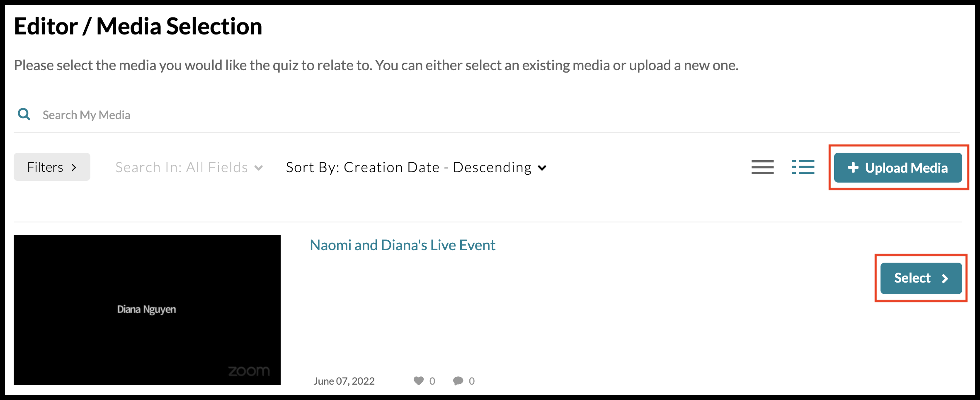Click the right chevron on the Select button

pyautogui.click(x=945, y=278)
